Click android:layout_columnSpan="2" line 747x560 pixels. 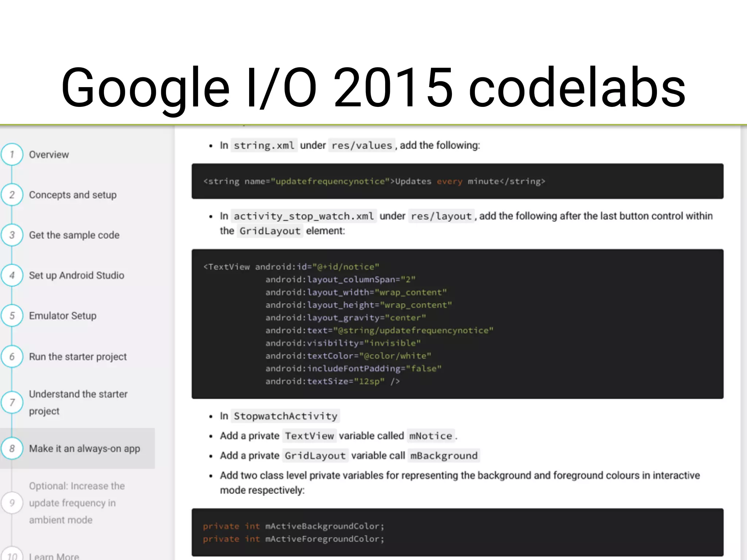click(341, 280)
